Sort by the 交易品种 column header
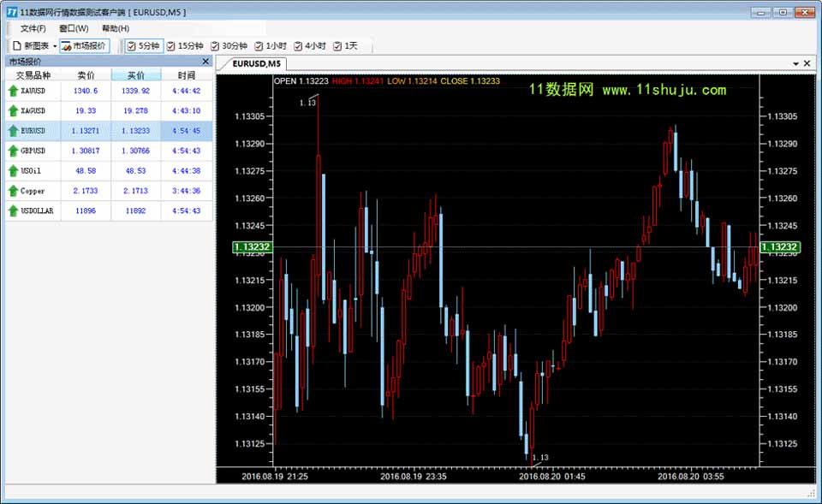Screen dimensions: 822x504 [33, 75]
